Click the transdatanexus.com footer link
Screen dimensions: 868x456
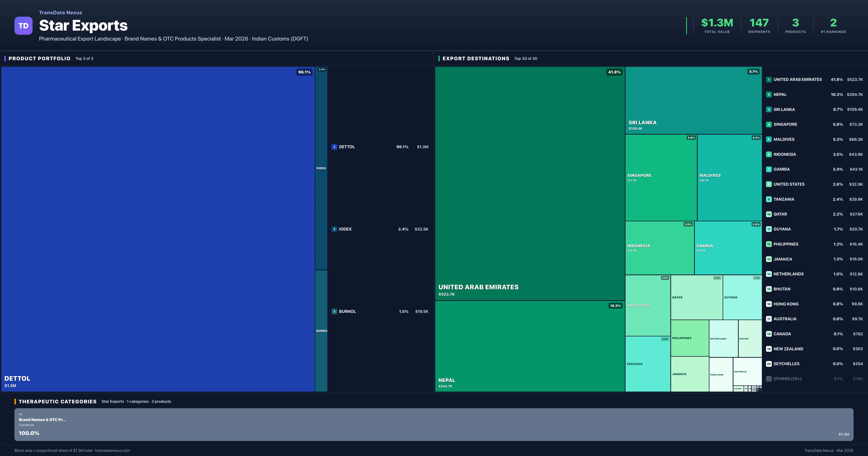point(112,450)
